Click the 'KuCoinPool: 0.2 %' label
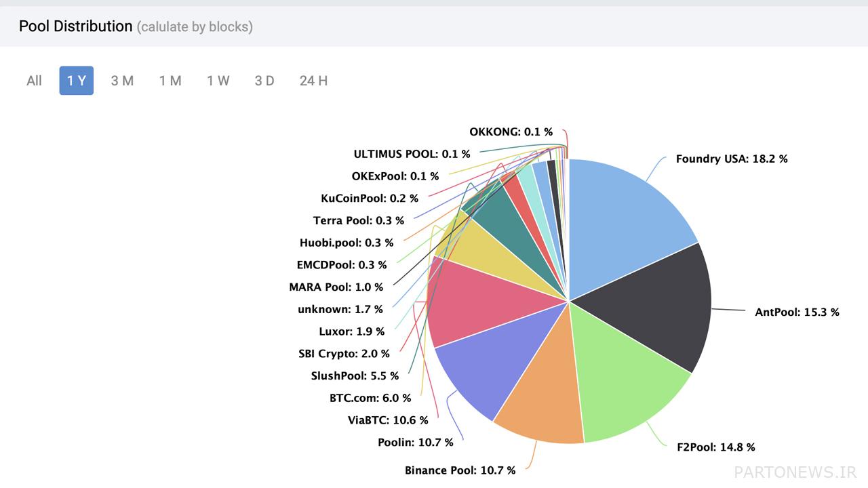 click(369, 198)
